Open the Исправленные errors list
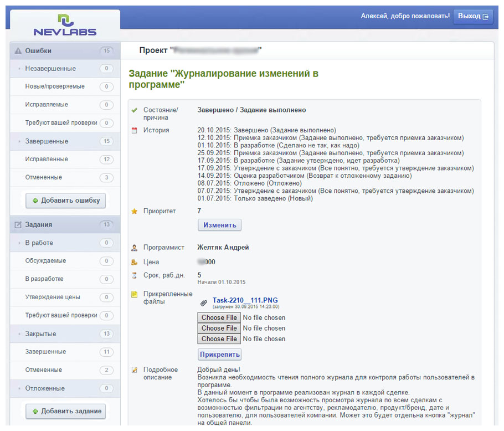The width and height of the screenshot is (504, 431). point(47,160)
